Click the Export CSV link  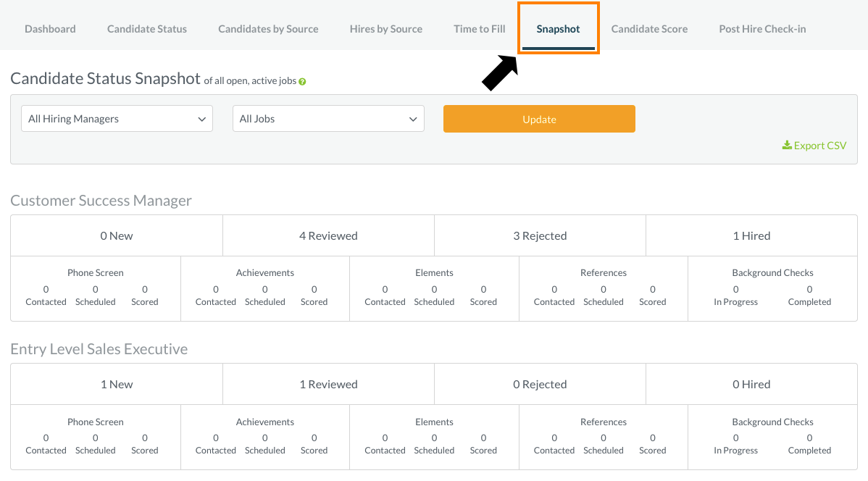(x=814, y=146)
